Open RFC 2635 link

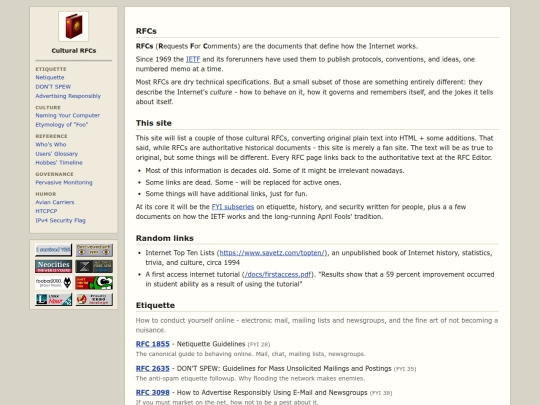tap(153, 368)
